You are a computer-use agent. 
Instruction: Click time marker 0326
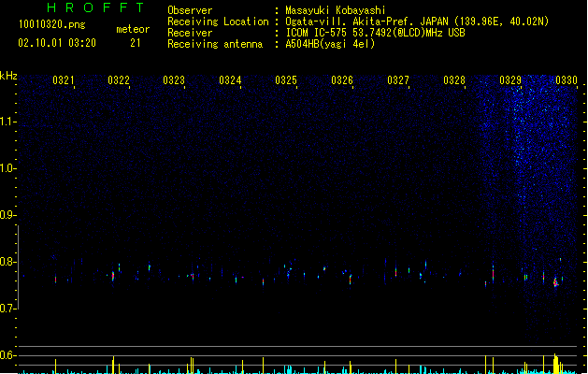[x=342, y=80]
